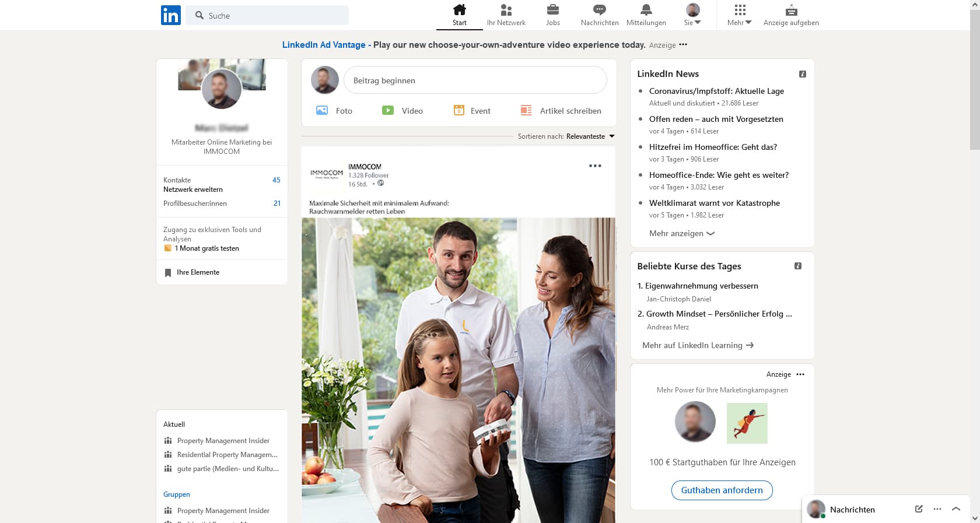980x523 pixels.
Task: Open the Jobs tab
Action: click(553, 15)
